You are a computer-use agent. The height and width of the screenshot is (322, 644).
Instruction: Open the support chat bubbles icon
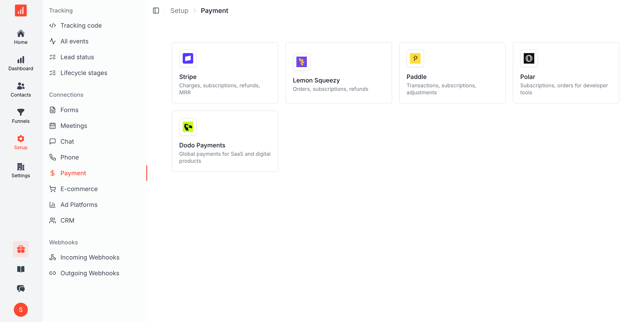tap(21, 289)
